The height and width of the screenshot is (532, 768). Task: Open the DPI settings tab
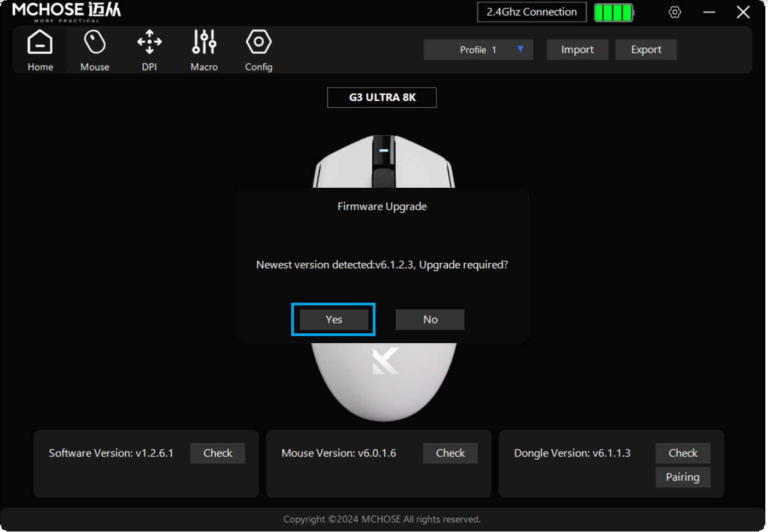pyautogui.click(x=149, y=50)
